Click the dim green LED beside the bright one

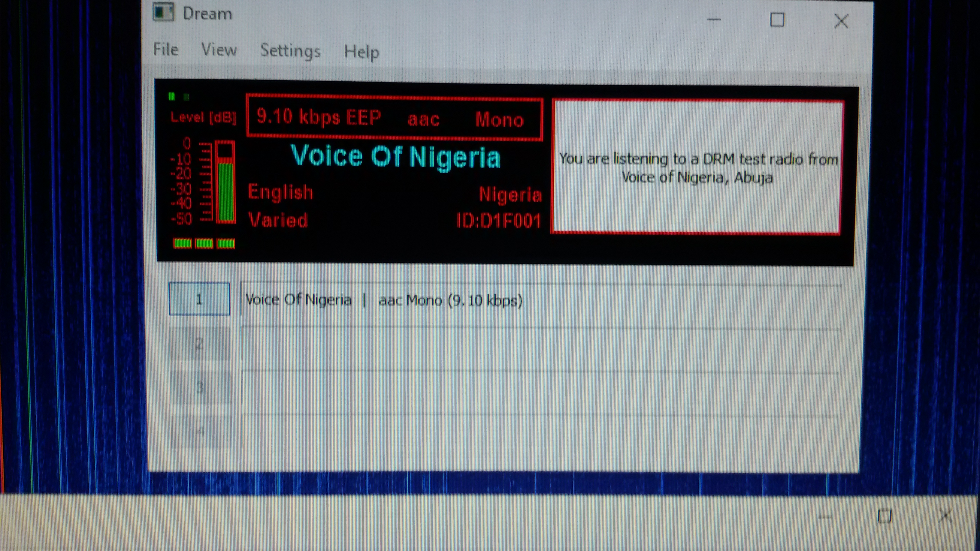pyautogui.click(x=186, y=97)
